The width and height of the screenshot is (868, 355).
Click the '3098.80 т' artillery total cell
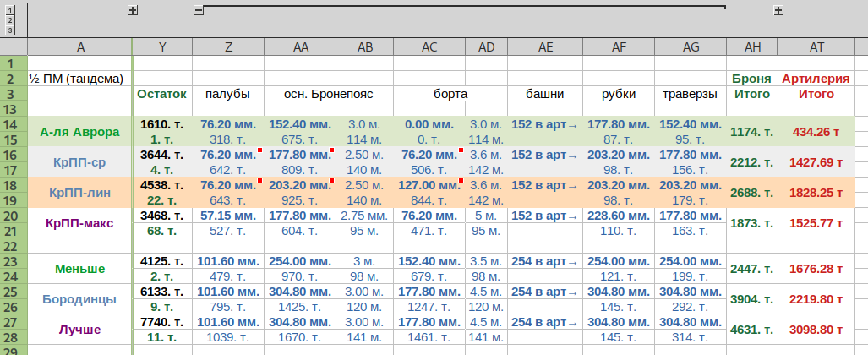[x=817, y=330]
